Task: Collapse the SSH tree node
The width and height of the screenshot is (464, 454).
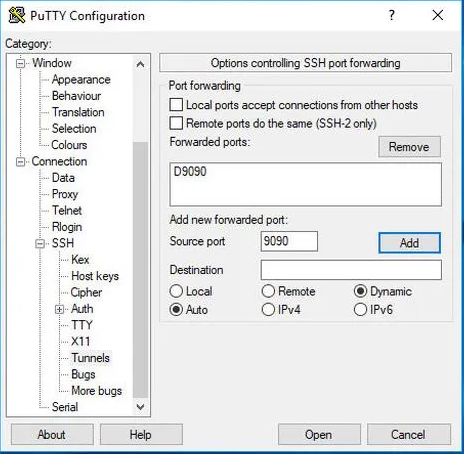Action: coord(40,244)
